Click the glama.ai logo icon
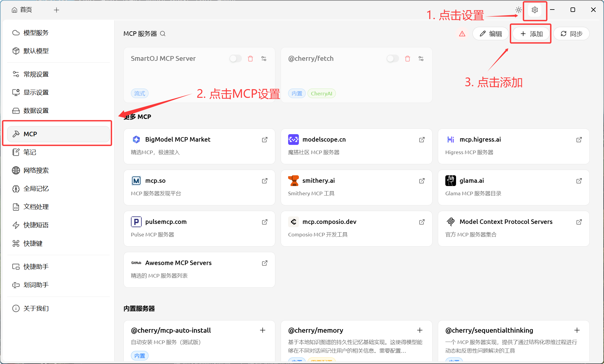The image size is (604, 364). (x=451, y=181)
